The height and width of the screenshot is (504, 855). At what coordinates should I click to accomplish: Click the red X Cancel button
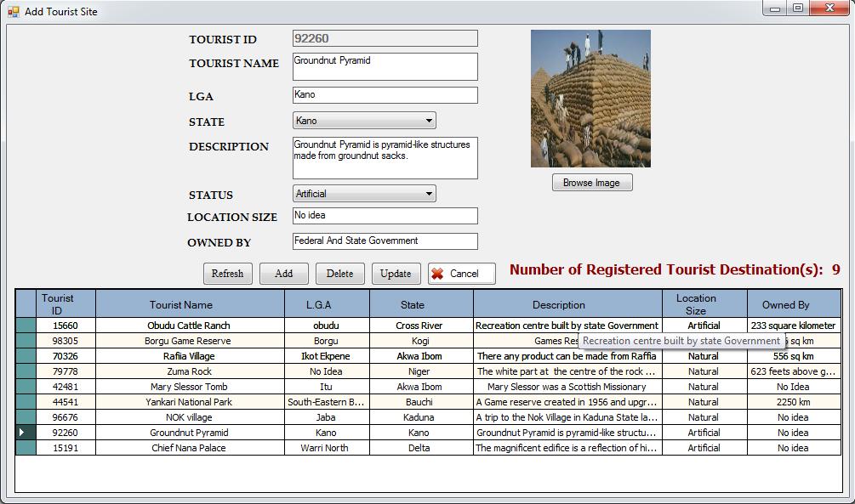click(x=461, y=274)
